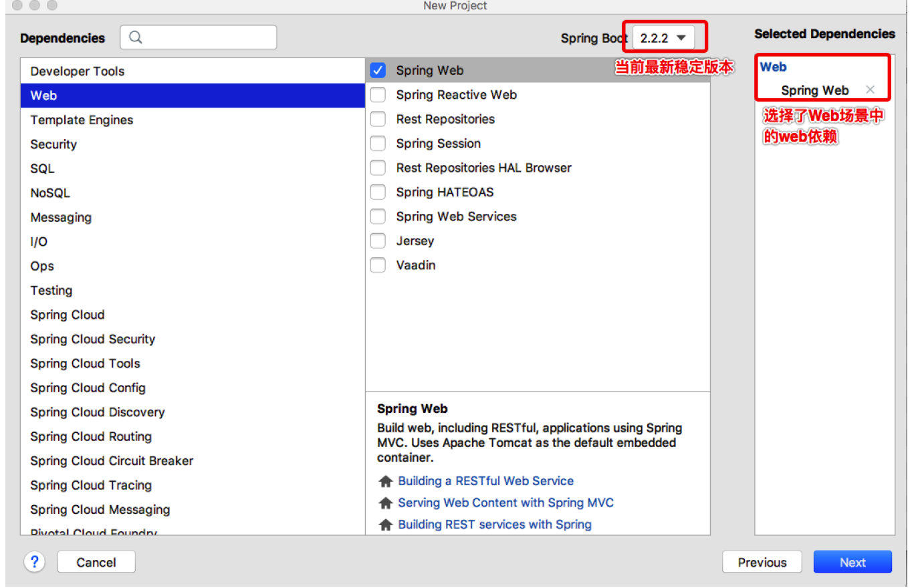Proceed with the Next button
The height and width of the screenshot is (588, 916).
coord(852,562)
